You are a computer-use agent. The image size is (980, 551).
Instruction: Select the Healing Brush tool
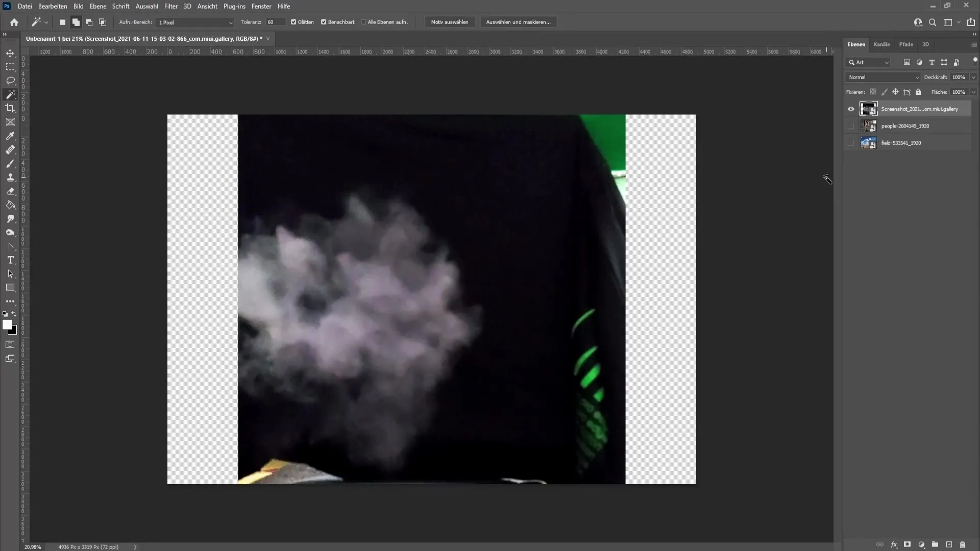tap(10, 149)
